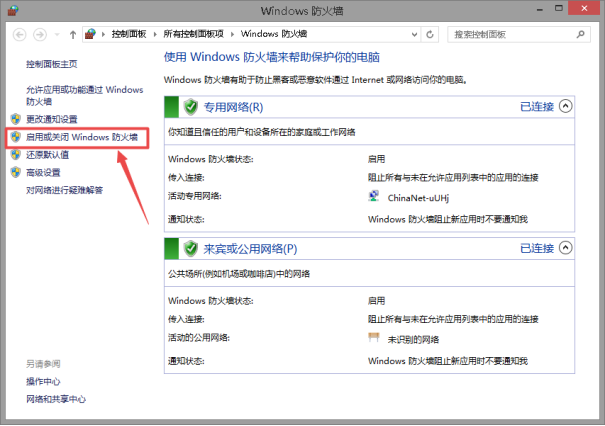605x426 pixels.
Task: Collapse the 来宾或公用网络 section chevron
Action: (x=566, y=248)
